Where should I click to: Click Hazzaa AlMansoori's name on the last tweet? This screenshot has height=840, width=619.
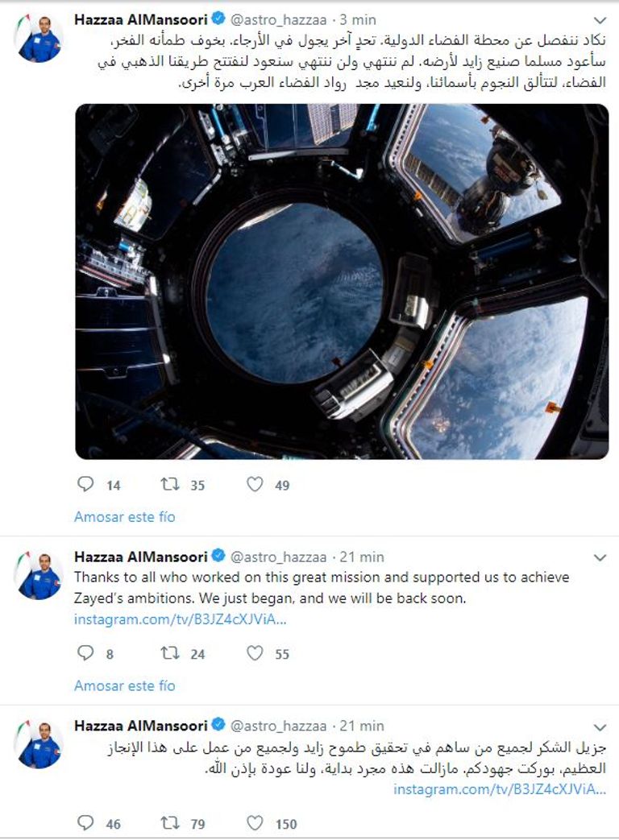click(x=140, y=726)
